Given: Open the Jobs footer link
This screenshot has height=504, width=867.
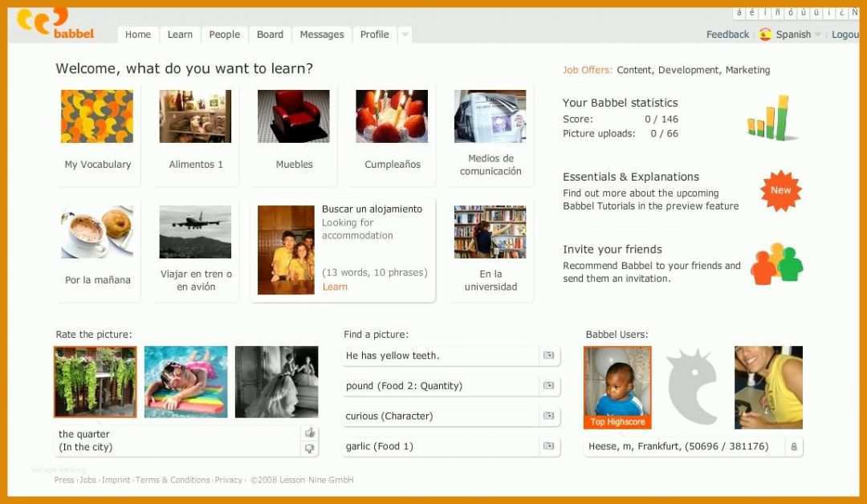Looking at the screenshot, I should [x=88, y=480].
